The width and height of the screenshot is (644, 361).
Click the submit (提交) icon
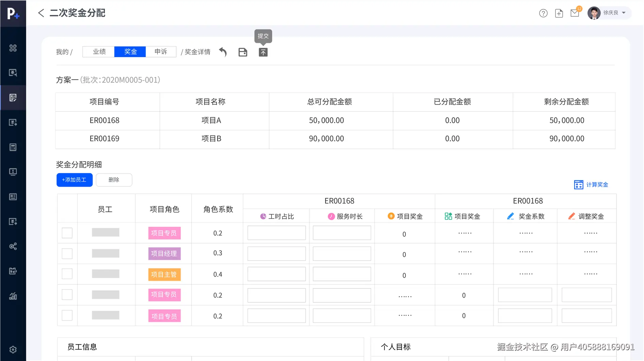click(x=263, y=52)
